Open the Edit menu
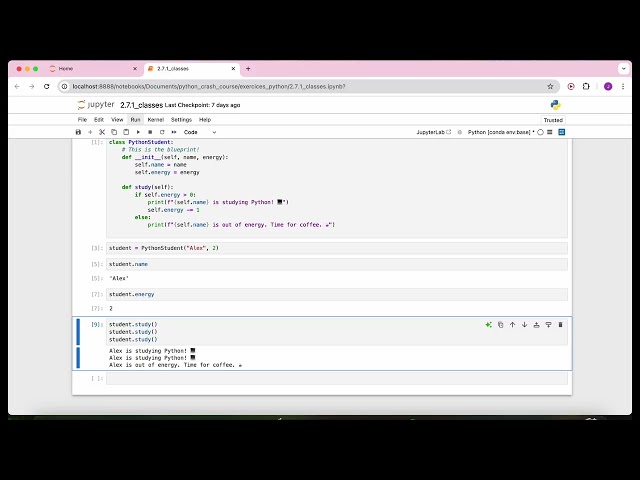 (99, 120)
